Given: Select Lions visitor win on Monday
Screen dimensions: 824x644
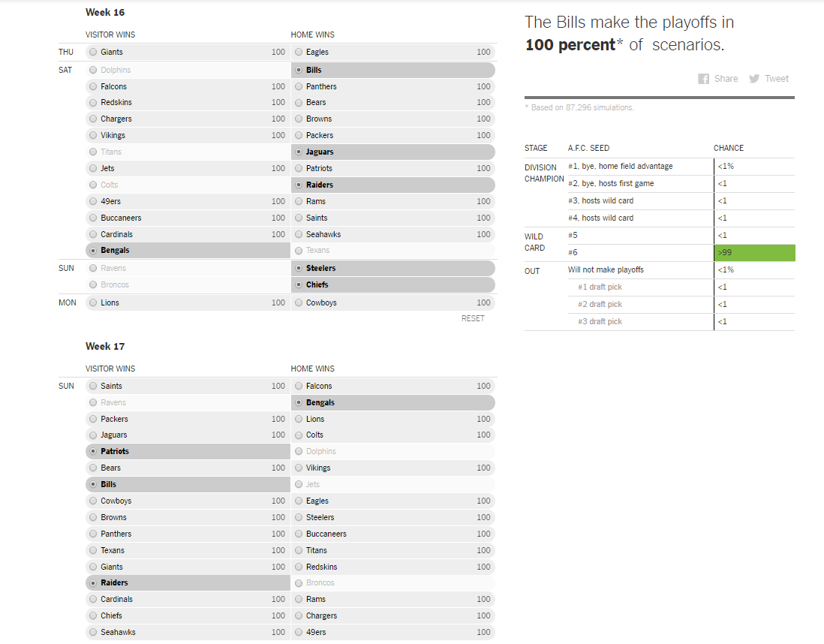Looking at the screenshot, I should tap(188, 302).
